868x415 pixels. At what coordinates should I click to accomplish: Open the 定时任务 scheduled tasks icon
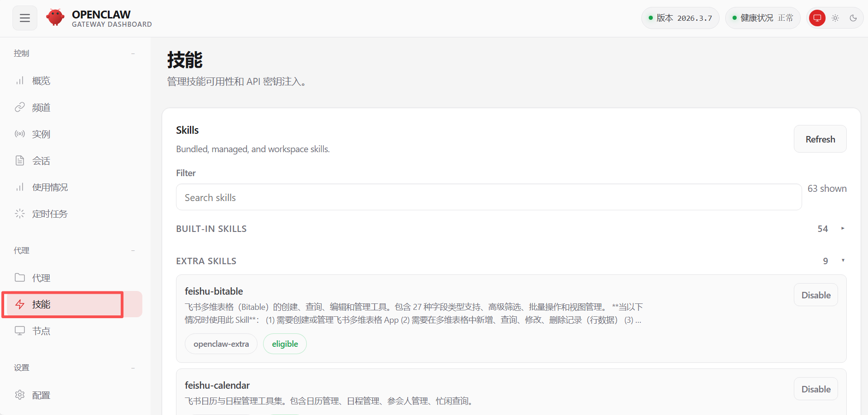[20, 213]
